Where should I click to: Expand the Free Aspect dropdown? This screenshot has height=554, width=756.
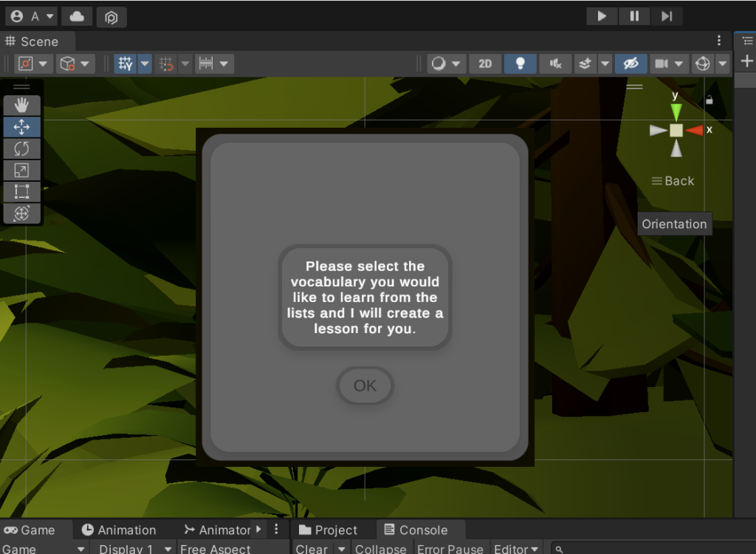(216, 549)
